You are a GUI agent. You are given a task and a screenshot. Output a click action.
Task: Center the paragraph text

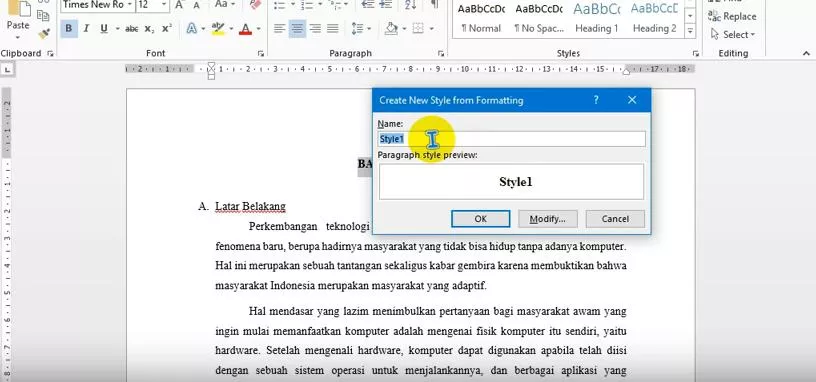(x=297, y=29)
